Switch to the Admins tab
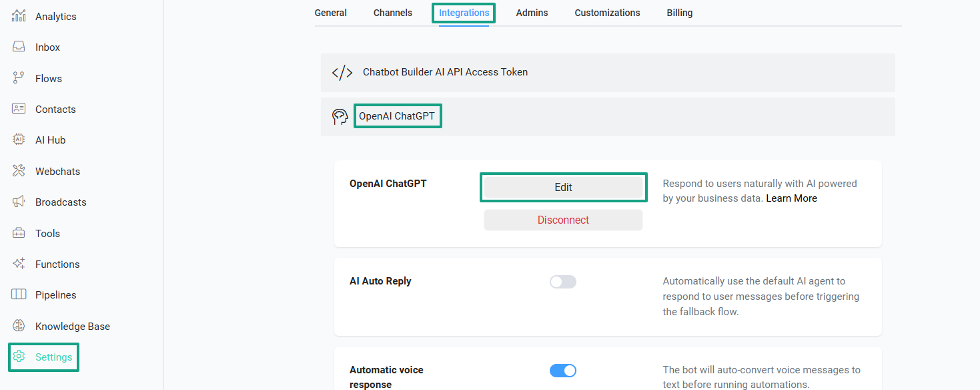 click(x=532, y=13)
